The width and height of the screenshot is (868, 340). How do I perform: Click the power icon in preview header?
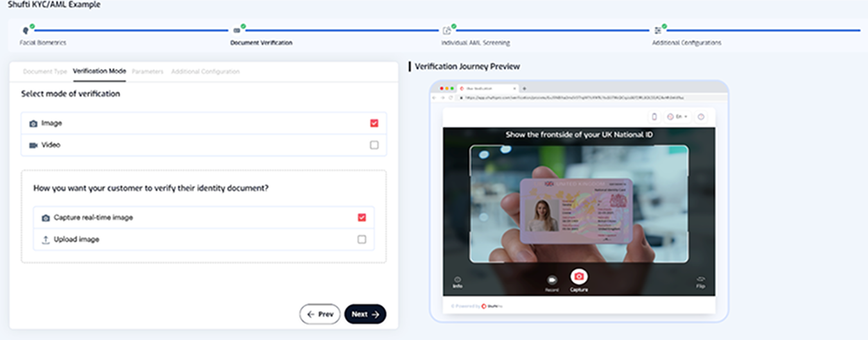click(700, 117)
